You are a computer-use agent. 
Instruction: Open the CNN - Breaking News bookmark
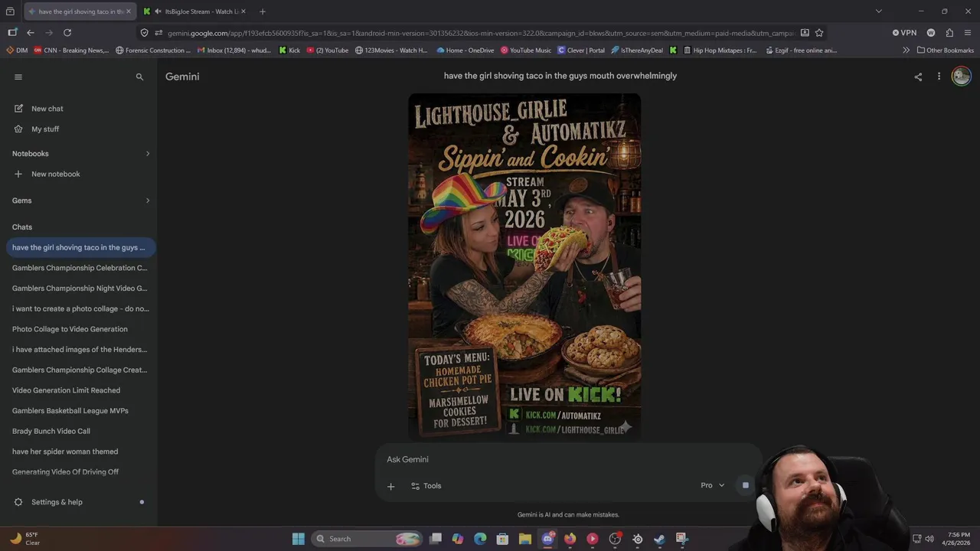[71, 51]
